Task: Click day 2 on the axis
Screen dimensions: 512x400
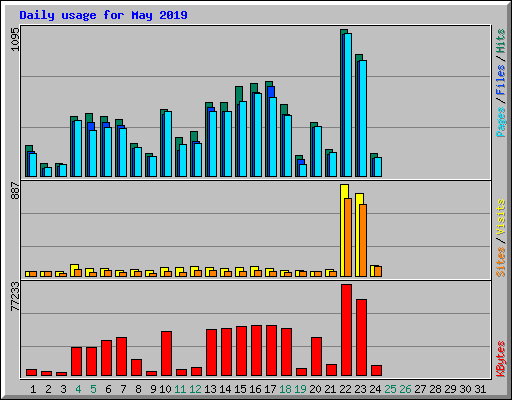Action: click(x=48, y=389)
